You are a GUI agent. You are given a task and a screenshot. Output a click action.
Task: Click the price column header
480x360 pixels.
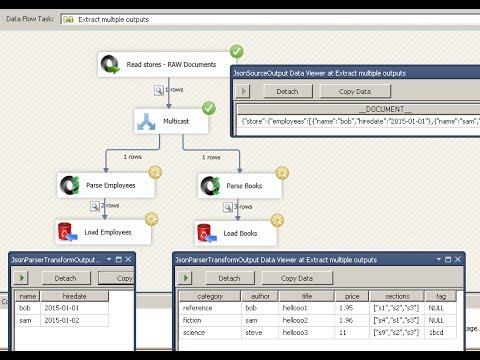352,296
